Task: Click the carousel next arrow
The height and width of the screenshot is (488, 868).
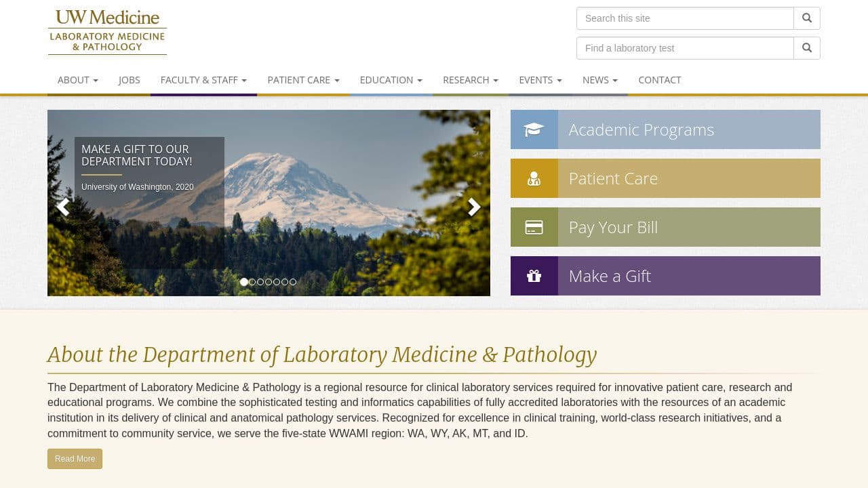Action: 474,207
